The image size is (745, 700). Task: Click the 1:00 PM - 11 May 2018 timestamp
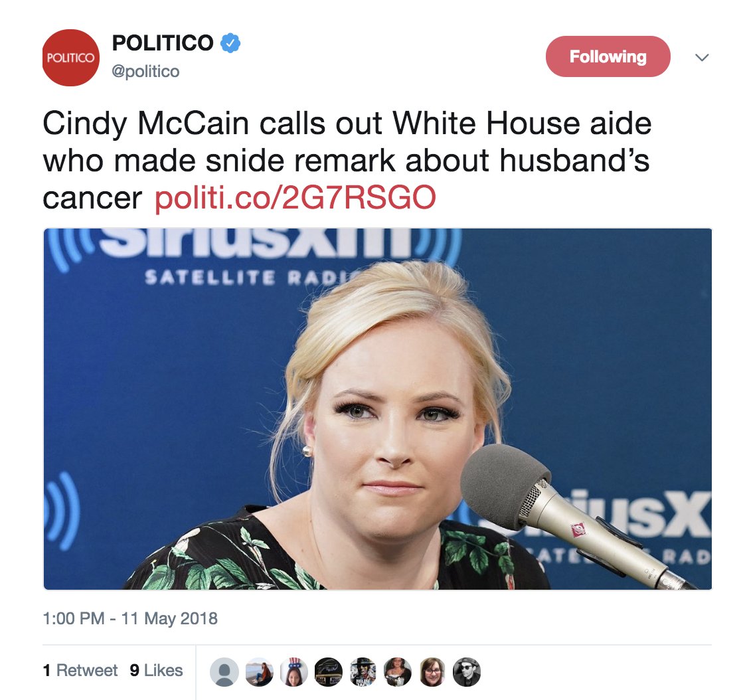tap(130, 618)
